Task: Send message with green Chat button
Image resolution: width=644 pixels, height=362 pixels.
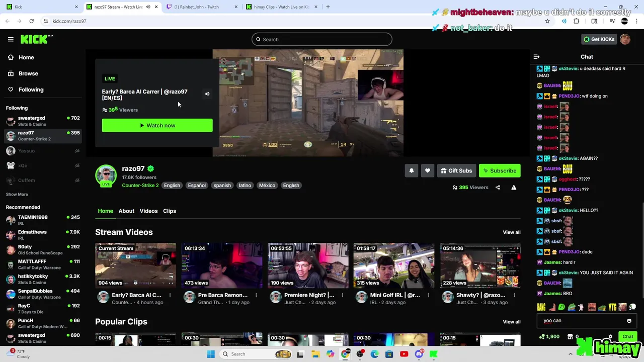Action: 628,337
